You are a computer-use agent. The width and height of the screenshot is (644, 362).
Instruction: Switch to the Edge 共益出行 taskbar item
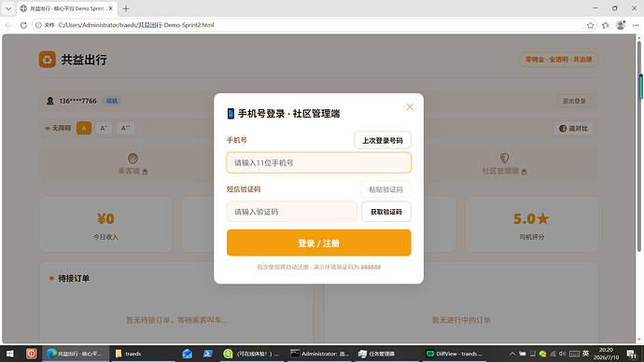coord(76,354)
